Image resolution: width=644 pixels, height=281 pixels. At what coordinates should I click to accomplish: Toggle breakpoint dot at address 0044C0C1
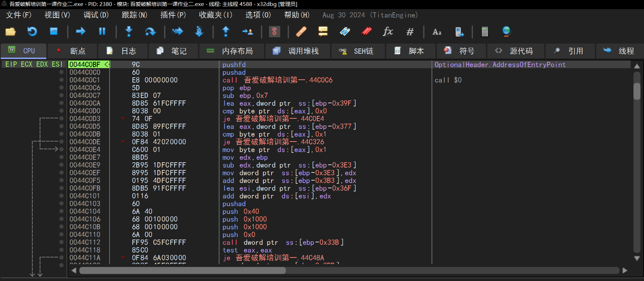61,80
